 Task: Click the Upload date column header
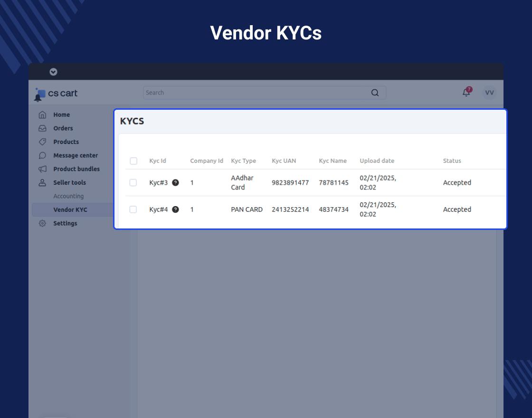(377, 161)
